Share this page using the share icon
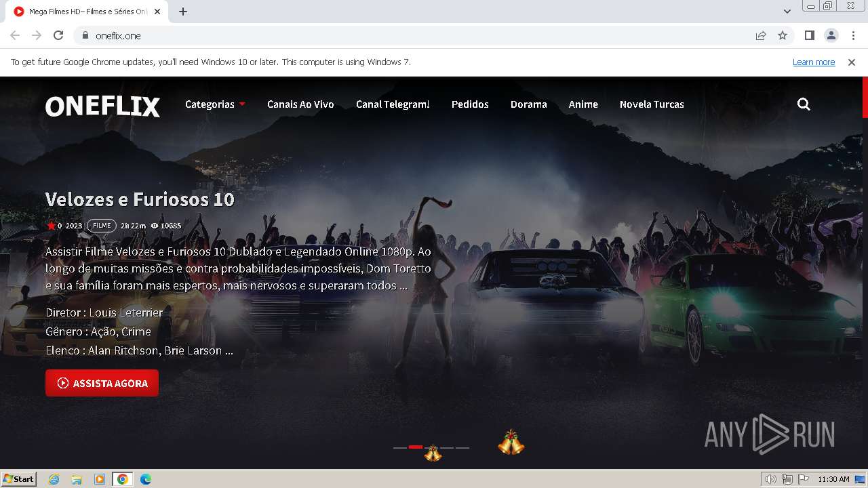Screen dimensions: 868x488 pyautogui.click(x=761, y=35)
